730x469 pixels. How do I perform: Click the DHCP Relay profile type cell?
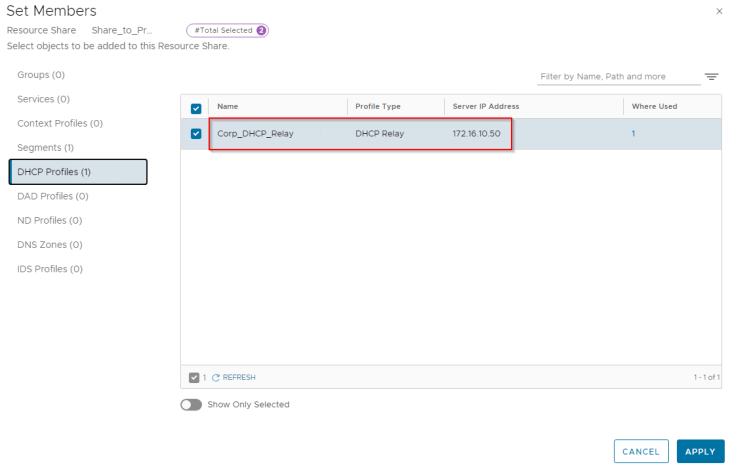[x=379, y=134]
